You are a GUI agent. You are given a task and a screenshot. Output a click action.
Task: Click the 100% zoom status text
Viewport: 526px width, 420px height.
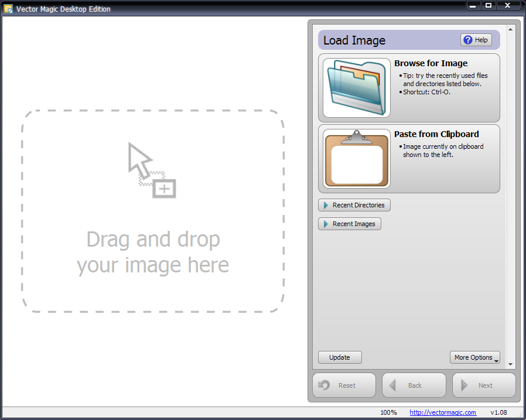point(388,412)
